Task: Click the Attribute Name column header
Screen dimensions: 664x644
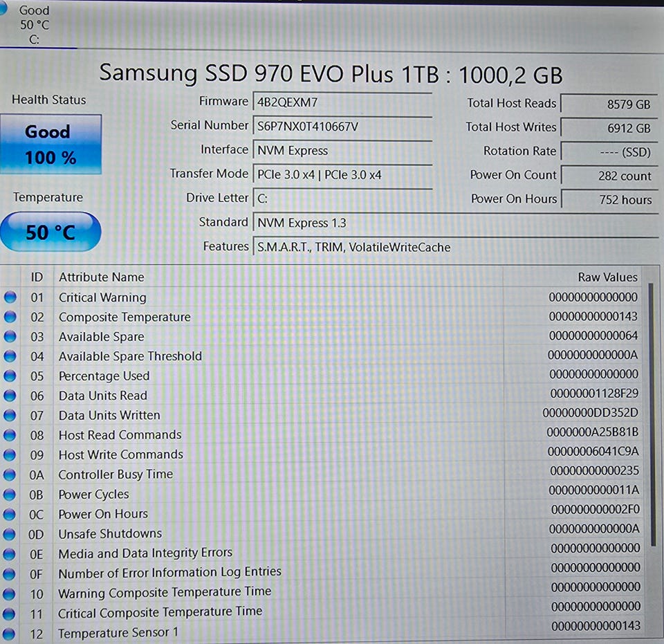Action: point(102,277)
